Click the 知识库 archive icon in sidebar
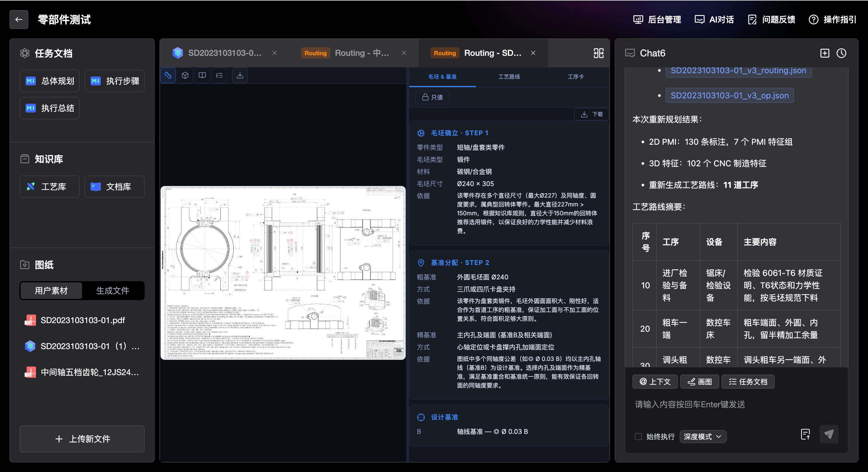The image size is (868, 472). pos(25,159)
